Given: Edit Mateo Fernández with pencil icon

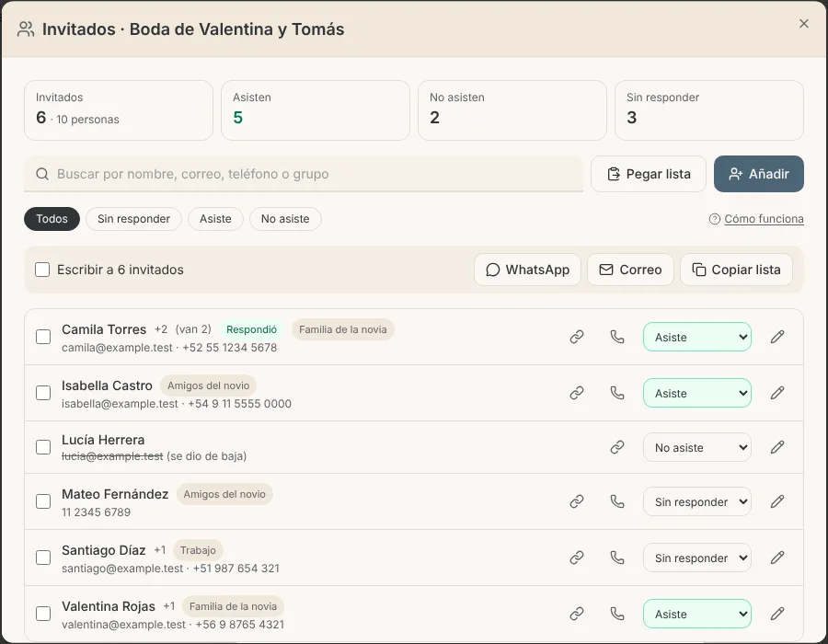Looking at the screenshot, I should coord(777,501).
